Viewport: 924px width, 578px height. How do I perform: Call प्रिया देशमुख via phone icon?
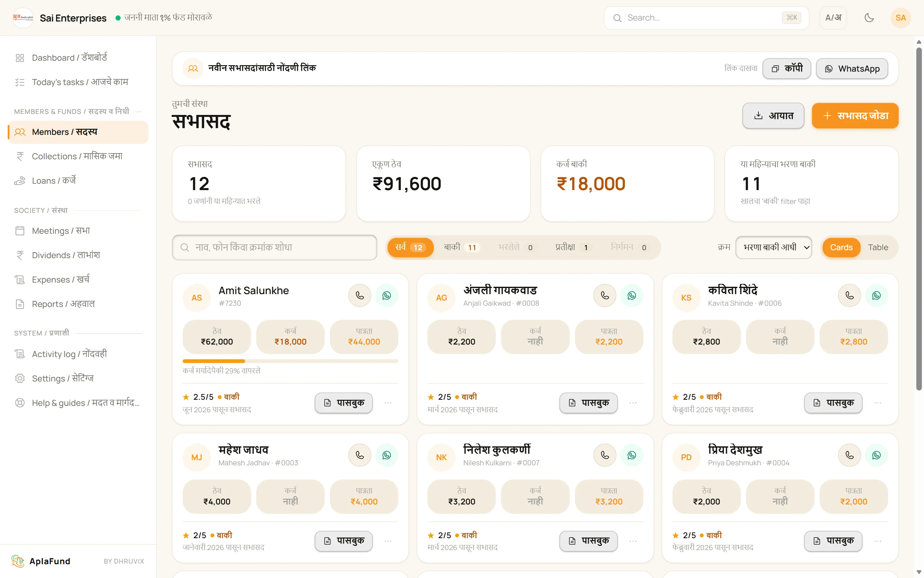(x=849, y=455)
